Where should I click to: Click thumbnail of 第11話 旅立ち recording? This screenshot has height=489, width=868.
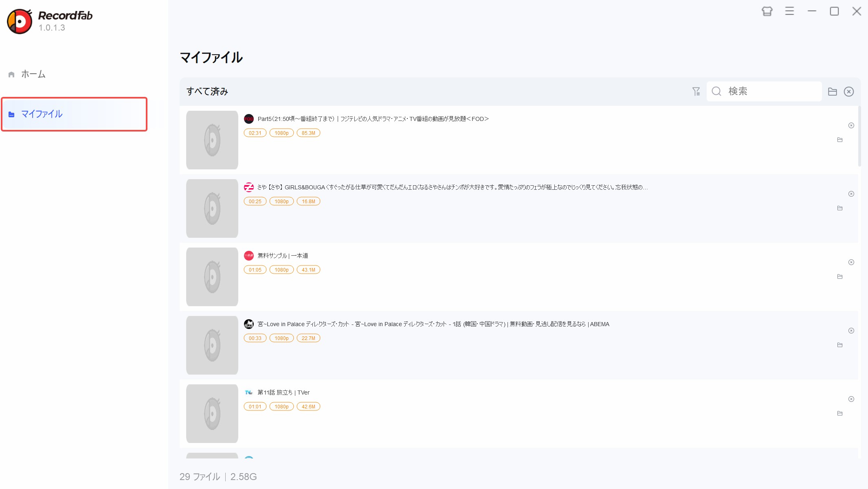[x=212, y=414]
